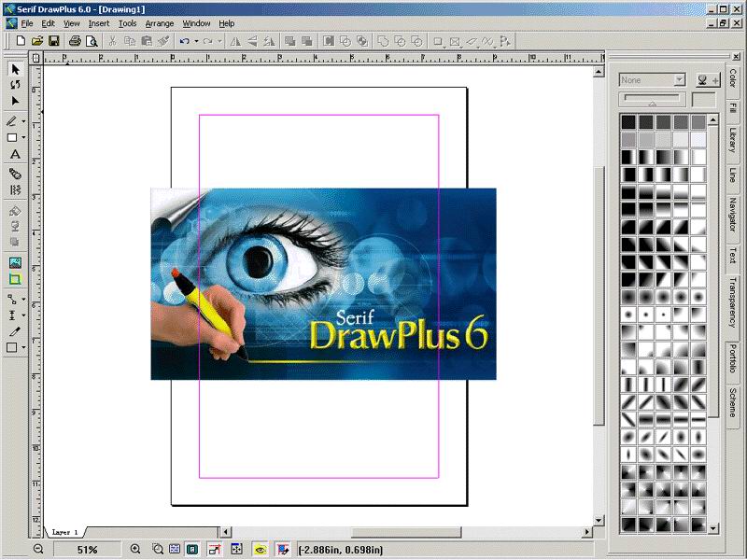
Task: Click the Zoom In magnifier icon
Action: tap(135, 550)
